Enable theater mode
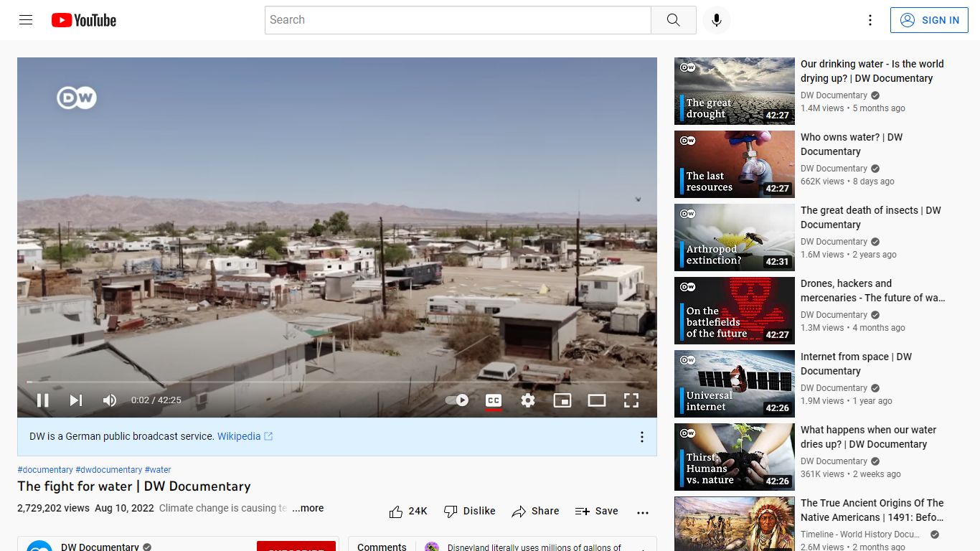The width and height of the screenshot is (980, 551). [597, 400]
